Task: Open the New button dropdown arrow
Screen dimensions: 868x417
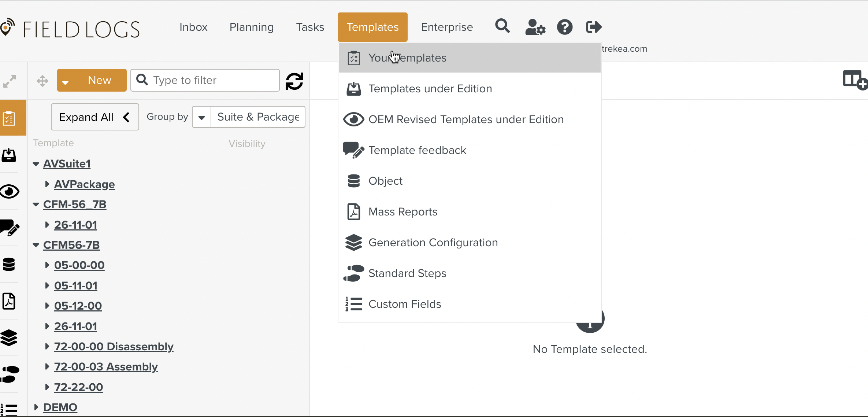Action: [x=66, y=81]
